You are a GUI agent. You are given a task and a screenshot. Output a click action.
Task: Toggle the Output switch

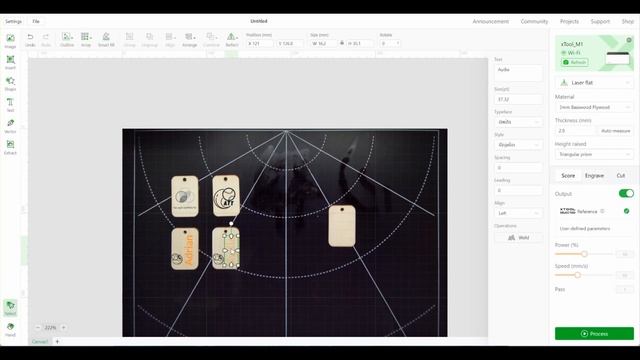(x=626, y=193)
